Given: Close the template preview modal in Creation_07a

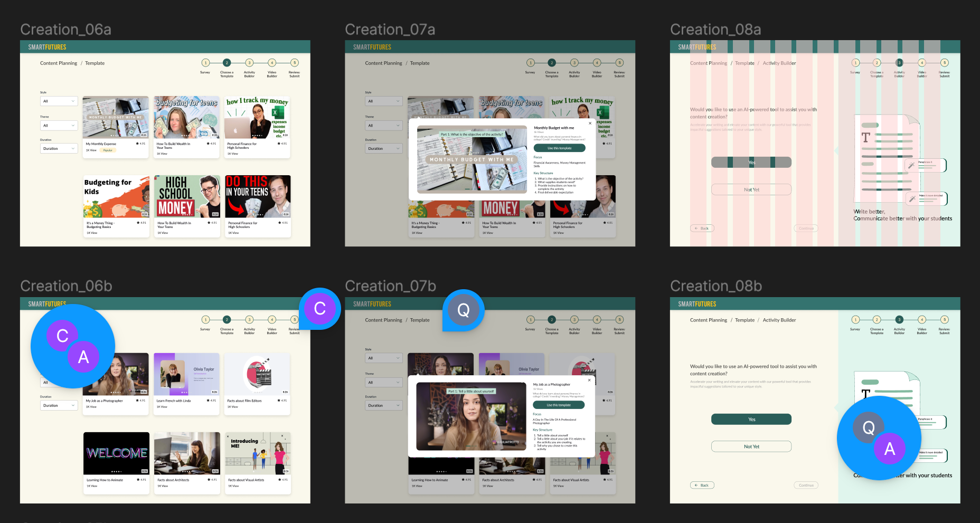Looking at the screenshot, I should tap(590, 123).
